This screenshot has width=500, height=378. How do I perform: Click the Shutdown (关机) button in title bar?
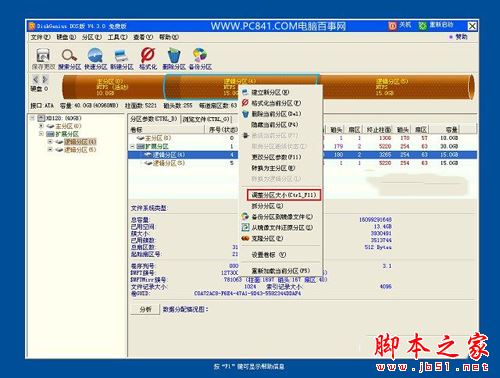(x=400, y=25)
